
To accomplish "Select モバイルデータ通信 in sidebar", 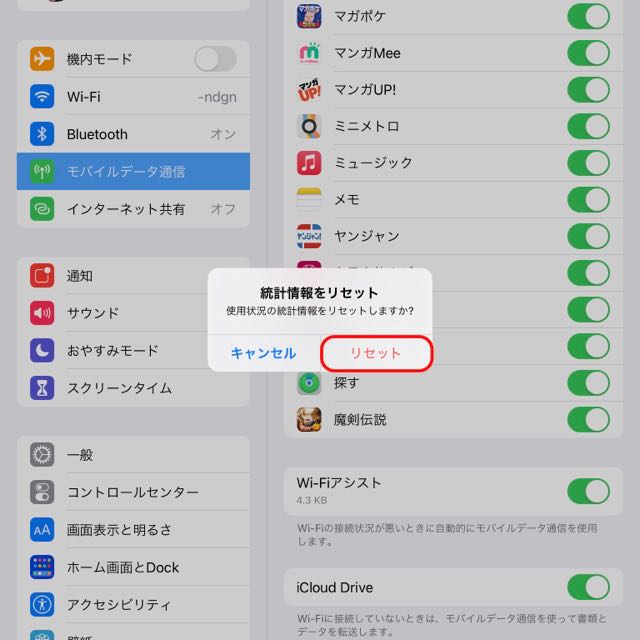I will coord(133,171).
